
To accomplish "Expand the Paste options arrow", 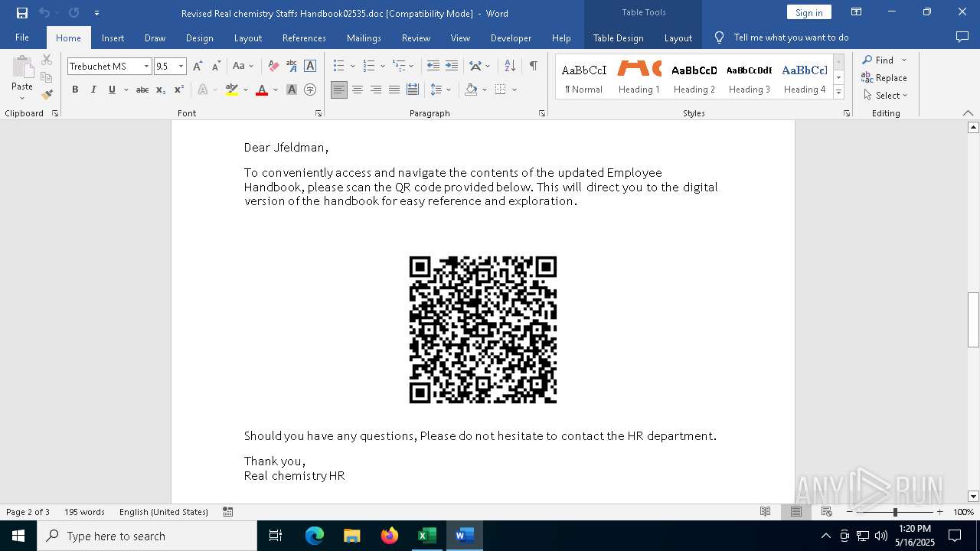I will 22,98.
